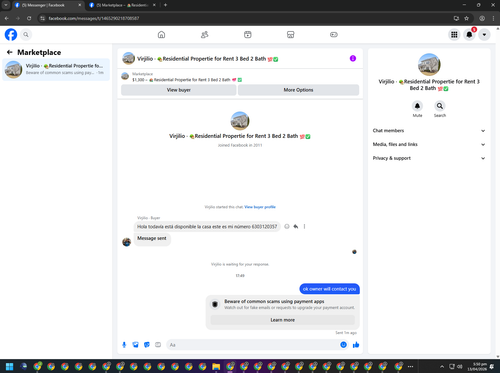Click the profile picture in the right info panel
Viewport: 500px width, 373px height.
pyautogui.click(x=429, y=64)
